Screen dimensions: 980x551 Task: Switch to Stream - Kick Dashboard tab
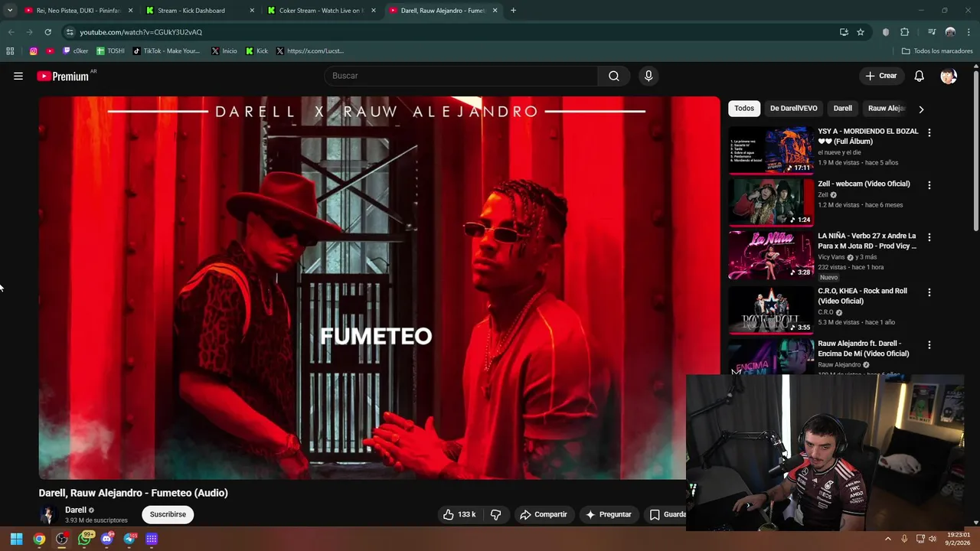[201, 11]
